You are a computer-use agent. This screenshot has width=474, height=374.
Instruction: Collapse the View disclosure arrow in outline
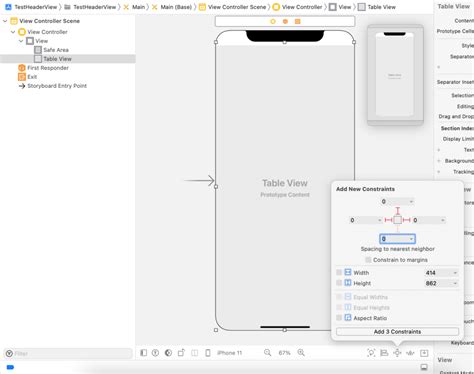[21, 41]
